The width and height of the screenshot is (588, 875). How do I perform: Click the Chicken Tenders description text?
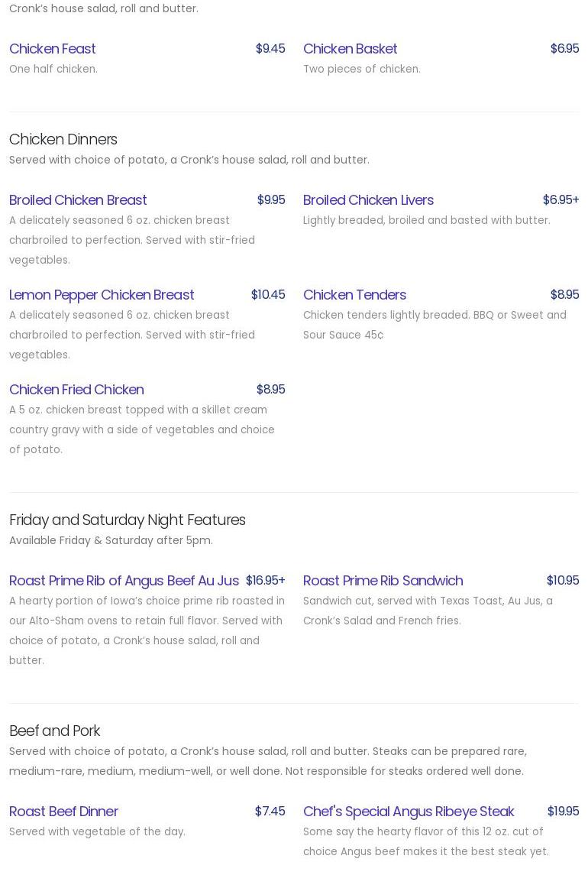(435, 325)
